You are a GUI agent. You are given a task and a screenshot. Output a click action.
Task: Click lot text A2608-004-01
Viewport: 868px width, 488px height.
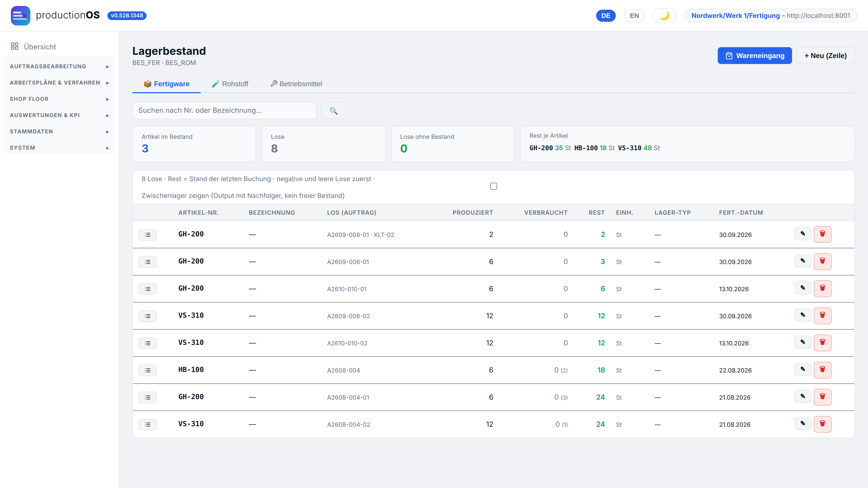point(348,397)
